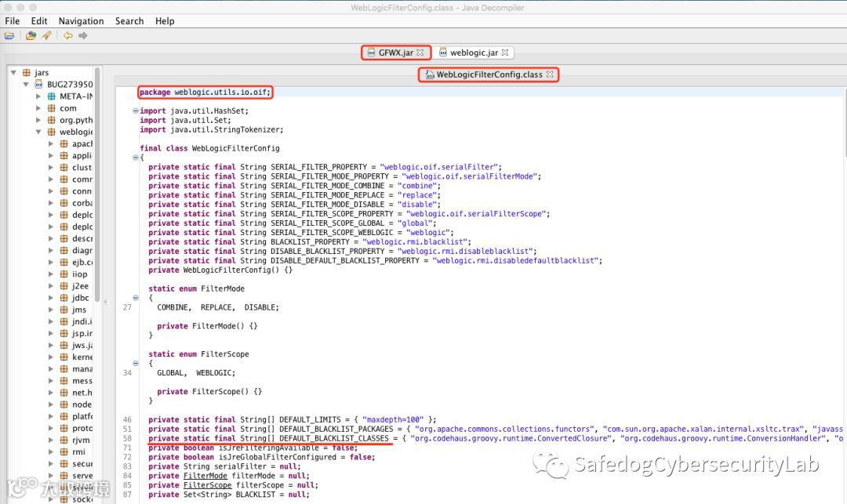
Task: Open the File menu
Action: [x=12, y=21]
